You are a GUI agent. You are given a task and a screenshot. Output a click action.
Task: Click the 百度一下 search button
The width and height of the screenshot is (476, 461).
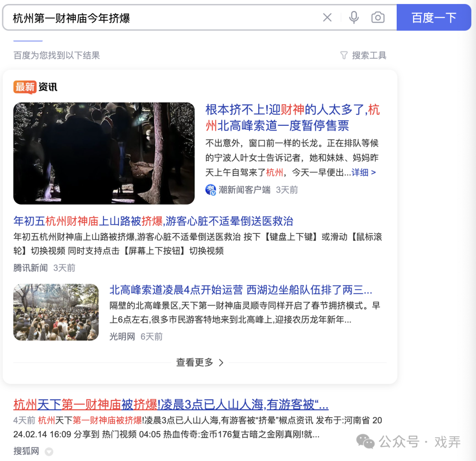pos(434,18)
